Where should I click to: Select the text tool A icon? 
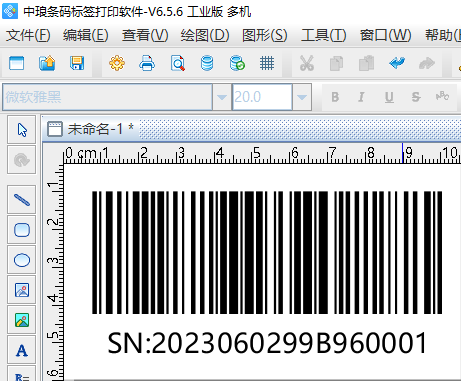(x=22, y=350)
